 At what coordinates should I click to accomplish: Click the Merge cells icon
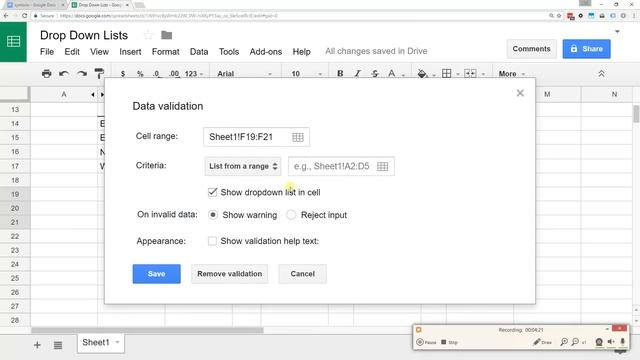coord(470,74)
